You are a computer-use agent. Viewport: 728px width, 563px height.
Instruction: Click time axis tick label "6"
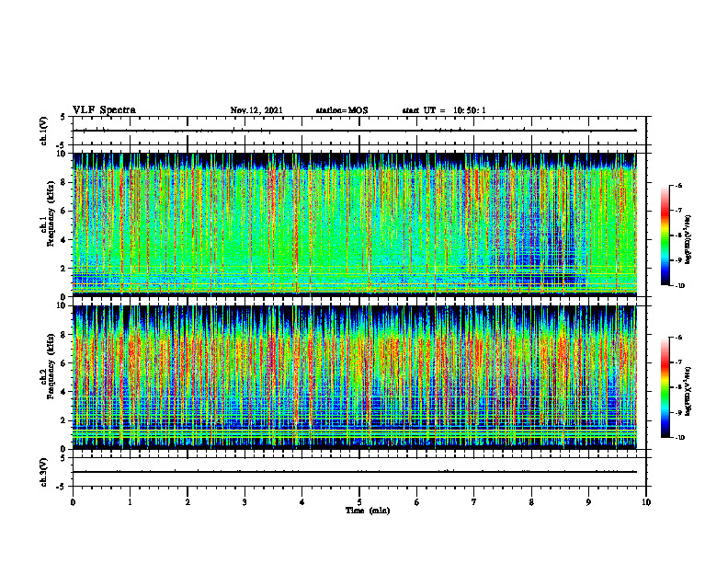click(x=417, y=502)
